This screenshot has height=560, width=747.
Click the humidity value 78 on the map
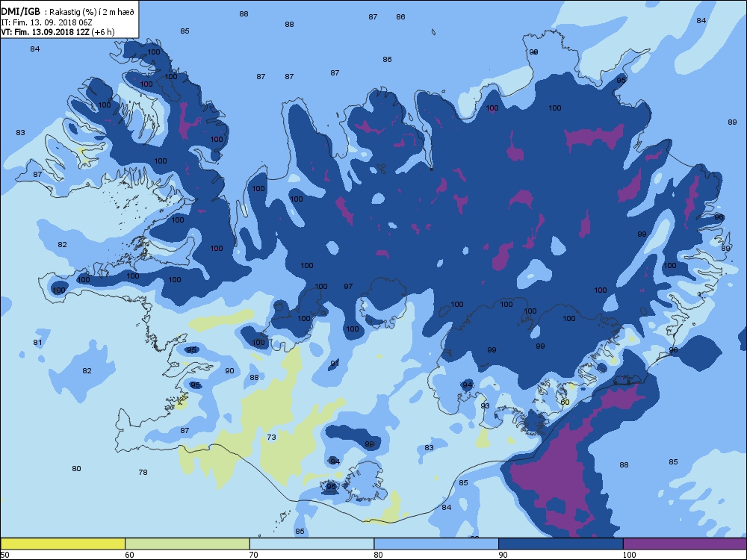tap(143, 473)
